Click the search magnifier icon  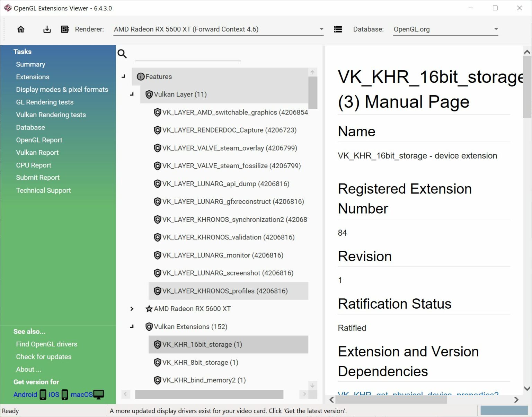click(x=122, y=54)
